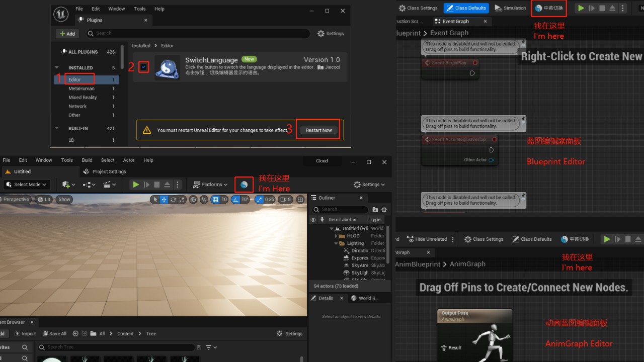Toggle the Lit view mode button
Viewport: 644px width, 362px height.
pyautogui.click(x=44, y=199)
